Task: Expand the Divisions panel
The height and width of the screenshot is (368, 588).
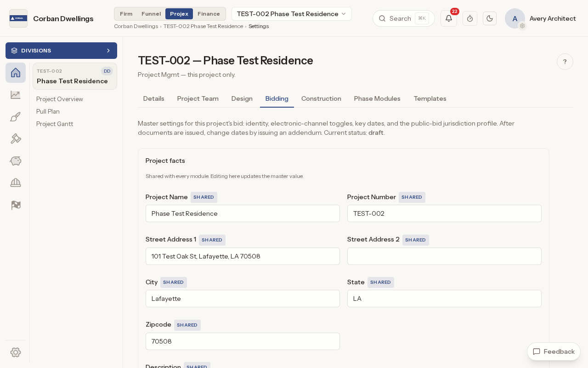Action: tap(61, 51)
